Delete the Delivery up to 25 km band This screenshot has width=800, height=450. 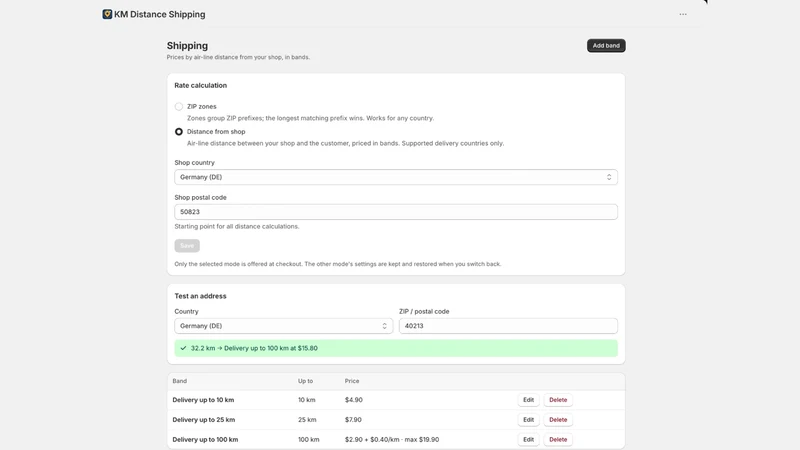point(558,420)
